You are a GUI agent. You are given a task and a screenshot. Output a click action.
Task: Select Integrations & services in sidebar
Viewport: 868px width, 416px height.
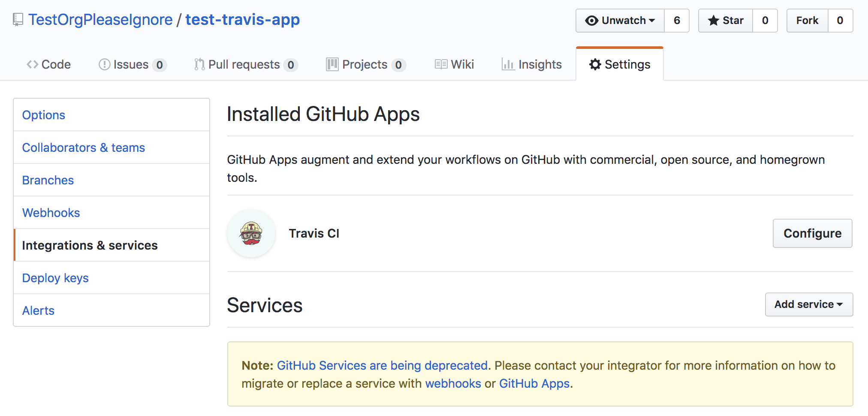pyautogui.click(x=112, y=245)
